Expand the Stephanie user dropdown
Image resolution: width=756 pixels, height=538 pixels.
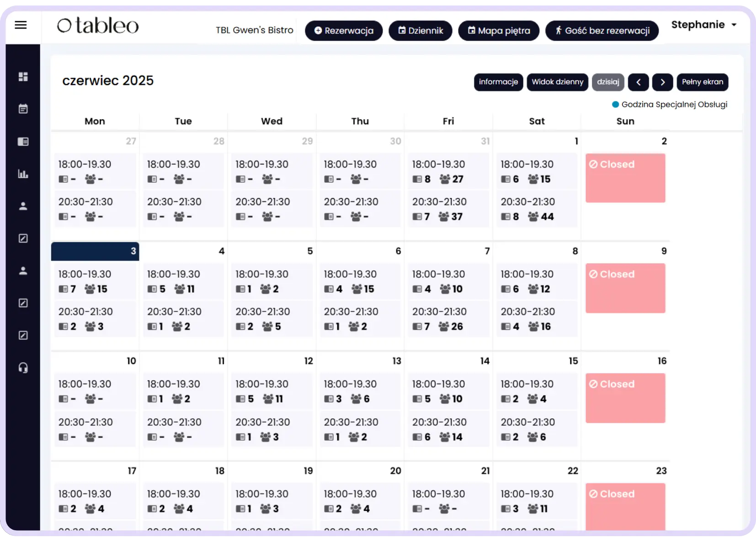703,25
